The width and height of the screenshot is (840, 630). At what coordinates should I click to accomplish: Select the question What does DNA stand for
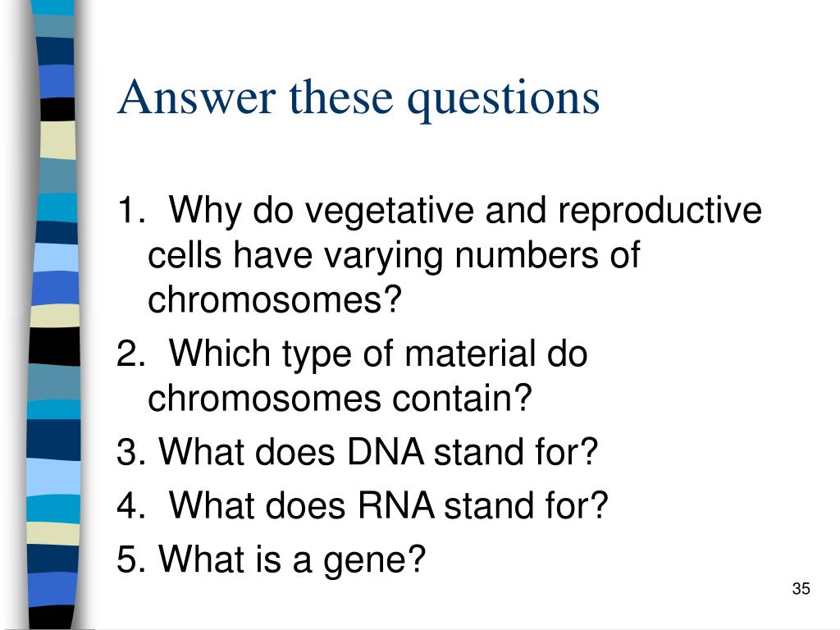[357, 452]
